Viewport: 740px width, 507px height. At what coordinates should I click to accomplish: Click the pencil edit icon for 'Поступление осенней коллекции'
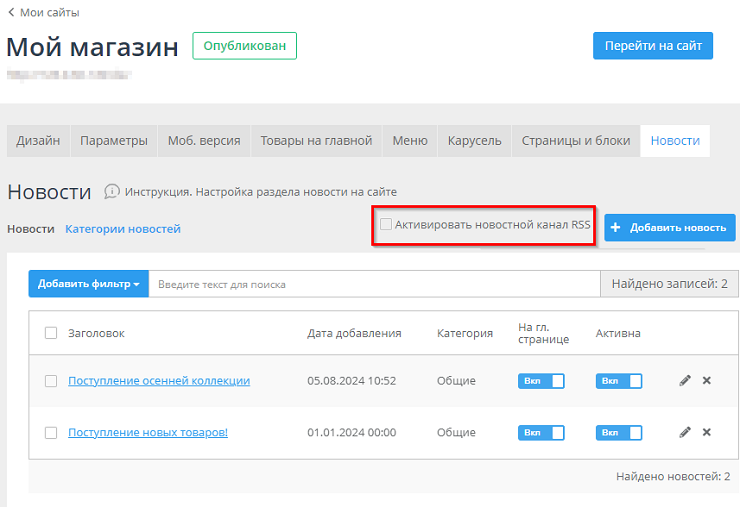point(685,380)
